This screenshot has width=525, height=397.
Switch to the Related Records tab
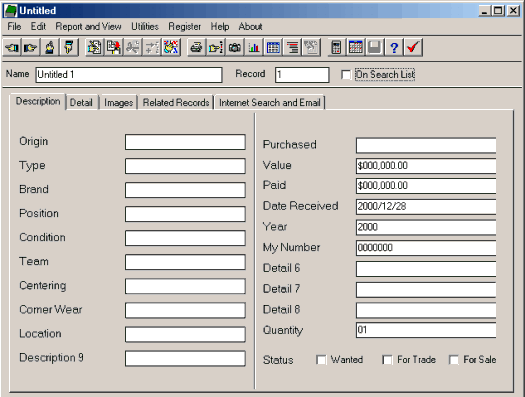pos(176,102)
